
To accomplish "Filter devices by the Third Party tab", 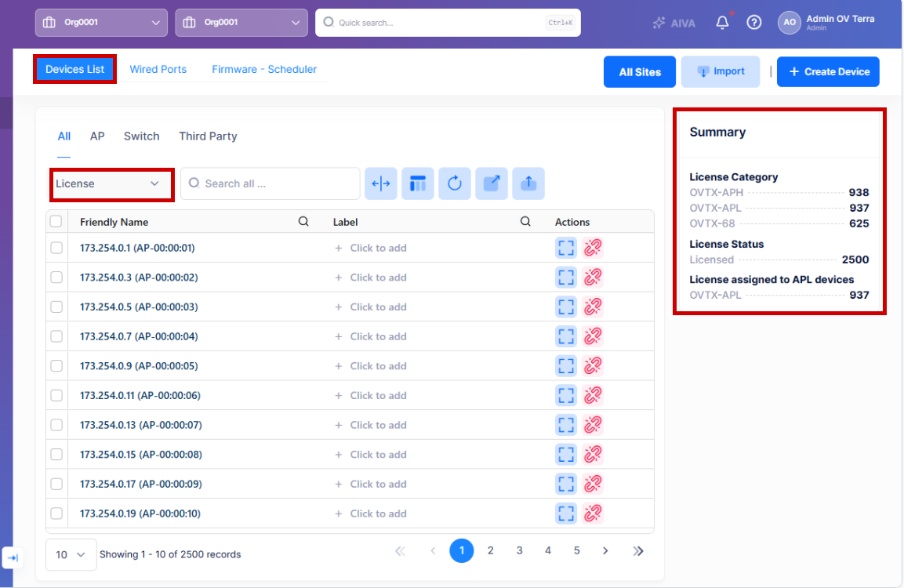I will pos(208,136).
